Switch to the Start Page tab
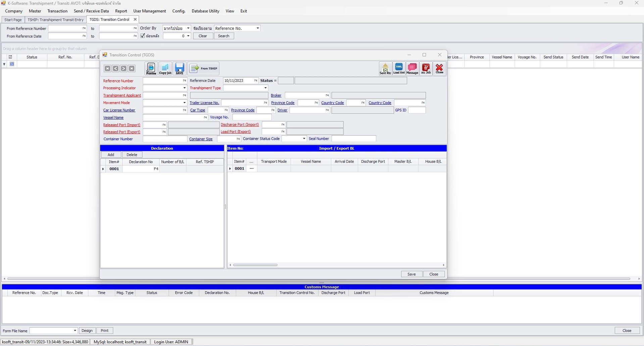The height and width of the screenshot is (346, 644). pyautogui.click(x=13, y=19)
